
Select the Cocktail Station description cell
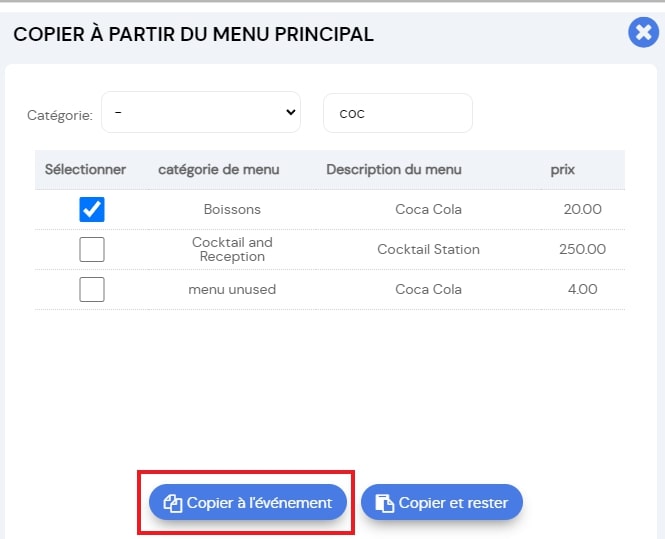(x=428, y=249)
